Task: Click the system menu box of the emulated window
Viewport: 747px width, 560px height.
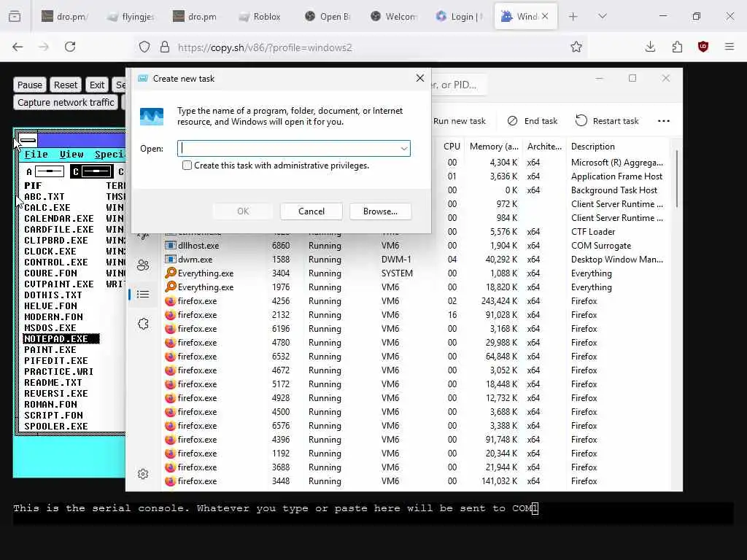Action: click(x=28, y=140)
